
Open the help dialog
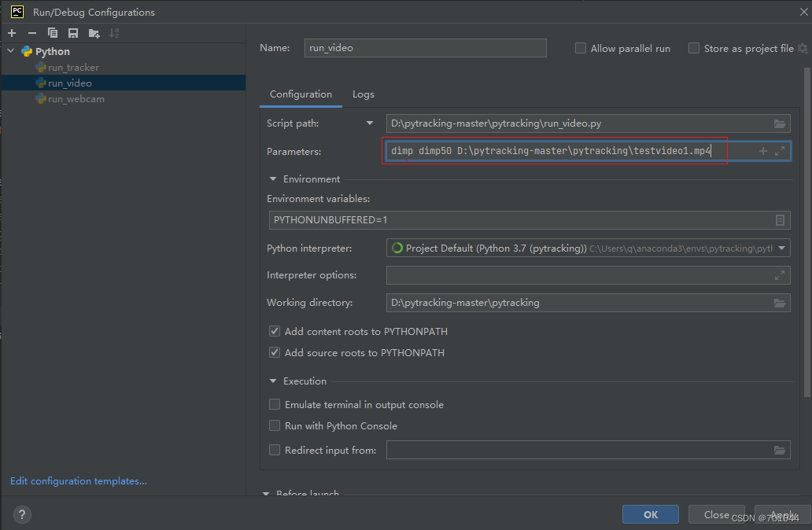click(x=21, y=514)
